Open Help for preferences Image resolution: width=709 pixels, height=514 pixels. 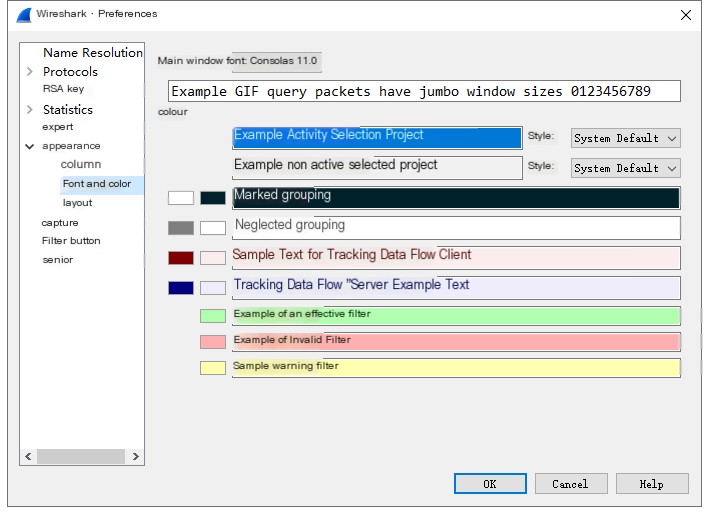click(x=652, y=484)
